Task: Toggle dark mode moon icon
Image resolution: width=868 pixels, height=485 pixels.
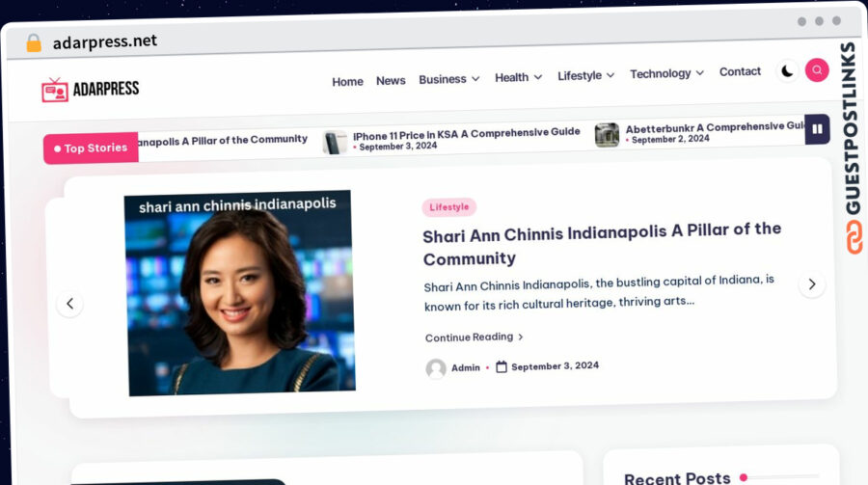Action: click(787, 70)
